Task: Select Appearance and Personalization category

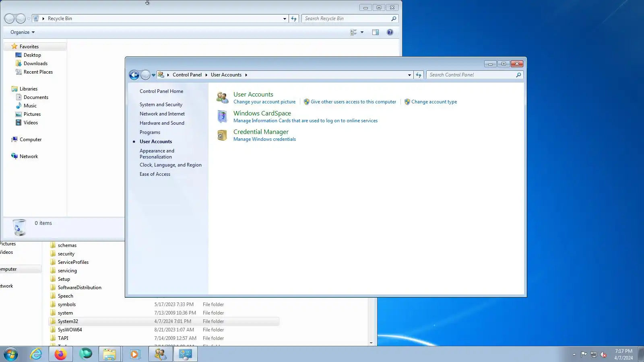Action: [157, 154]
